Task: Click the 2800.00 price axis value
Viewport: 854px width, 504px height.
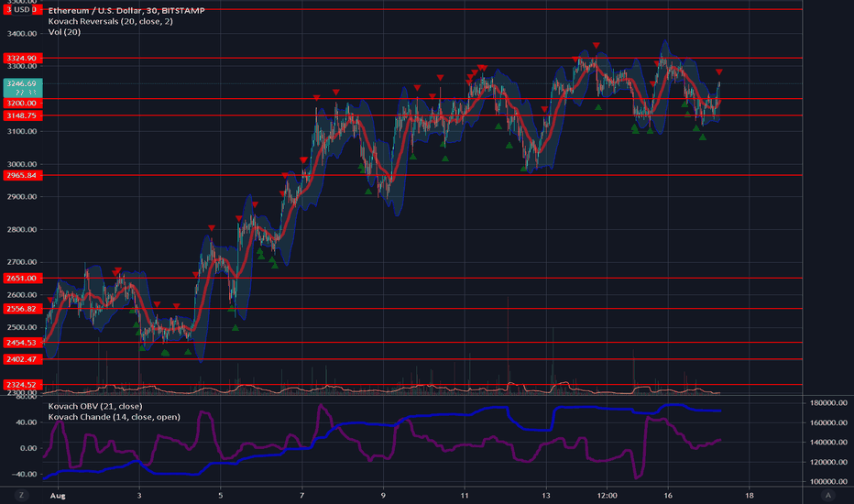Action: pyautogui.click(x=22, y=229)
